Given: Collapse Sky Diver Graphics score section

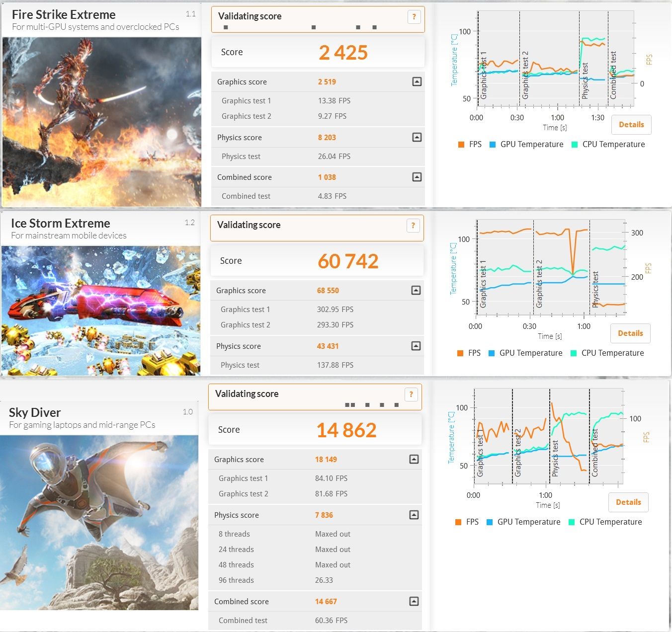Looking at the screenshot, I should tap(414, 460).
